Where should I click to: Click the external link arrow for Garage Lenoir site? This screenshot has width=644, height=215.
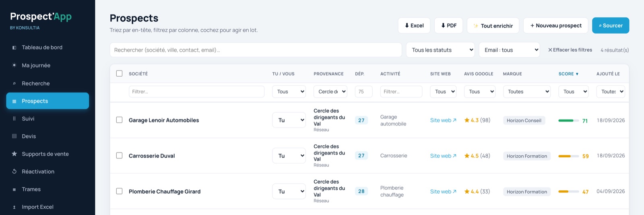pos(454,120)
